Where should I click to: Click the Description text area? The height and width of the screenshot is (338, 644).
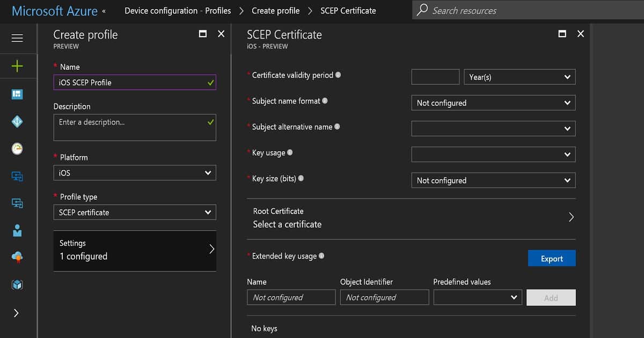pyautogui.click(x=135, y=127)
